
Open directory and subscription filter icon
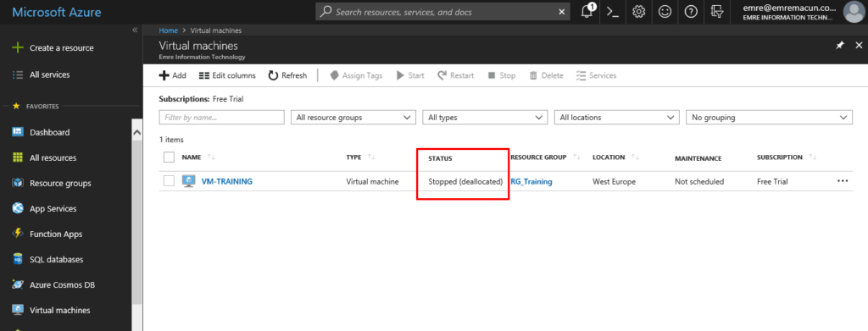coord(717,12)
